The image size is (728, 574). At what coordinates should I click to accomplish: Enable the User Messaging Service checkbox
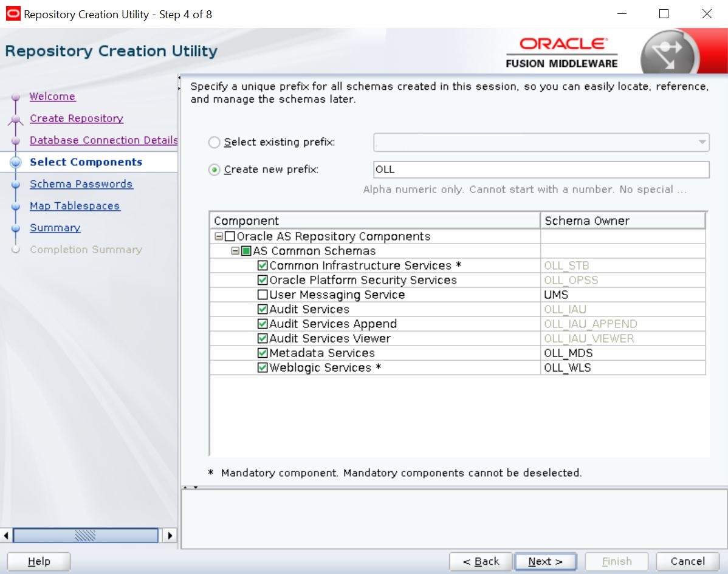pos(263,295)
